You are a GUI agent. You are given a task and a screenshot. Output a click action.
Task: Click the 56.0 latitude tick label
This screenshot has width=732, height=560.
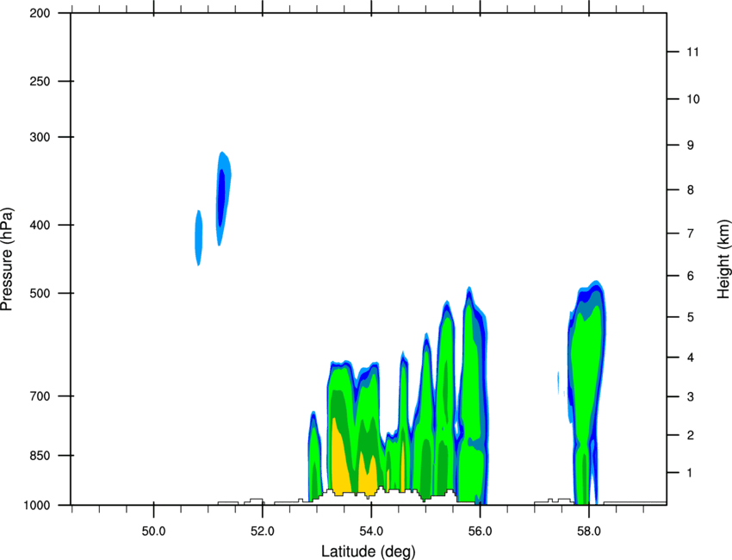pos(480,532)
